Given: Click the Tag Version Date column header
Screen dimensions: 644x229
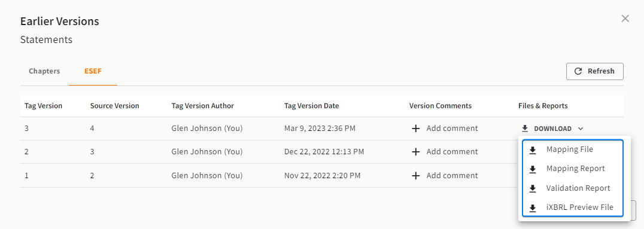Looking at the screenshot, I should coord(311,106).
